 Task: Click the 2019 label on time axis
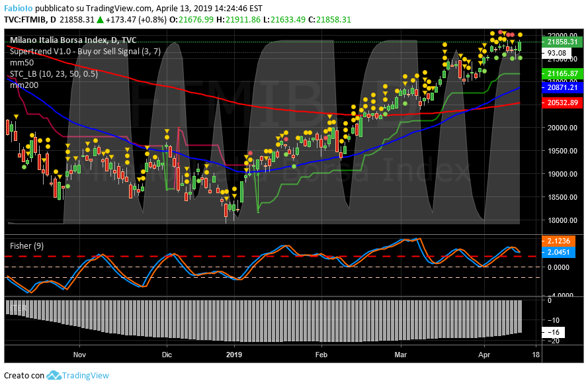(x=235, y=355)
